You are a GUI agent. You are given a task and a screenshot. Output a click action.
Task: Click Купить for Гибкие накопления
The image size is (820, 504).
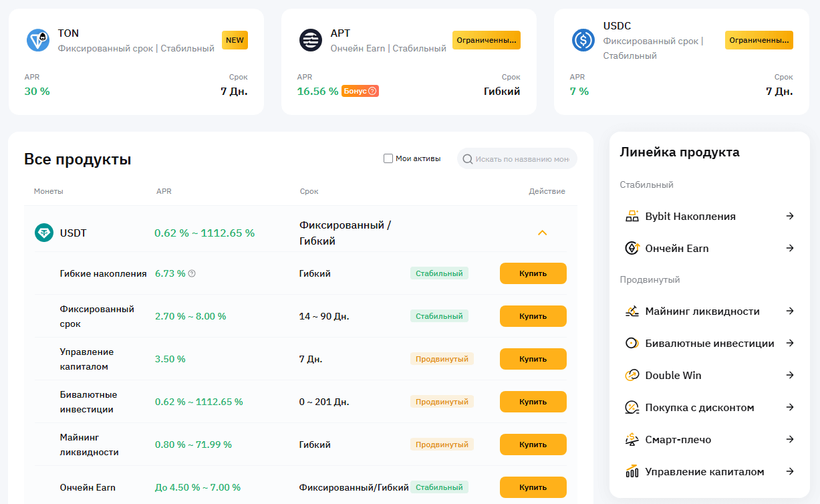click(533, 273)
